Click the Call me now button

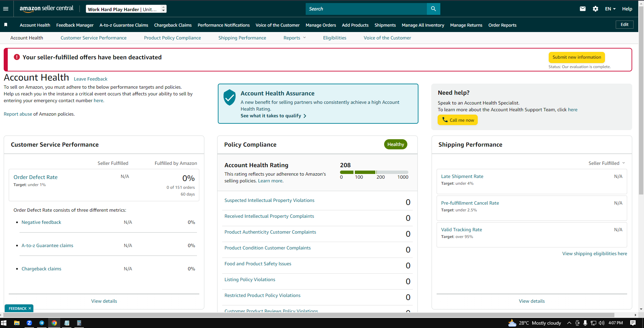point(457,120)
